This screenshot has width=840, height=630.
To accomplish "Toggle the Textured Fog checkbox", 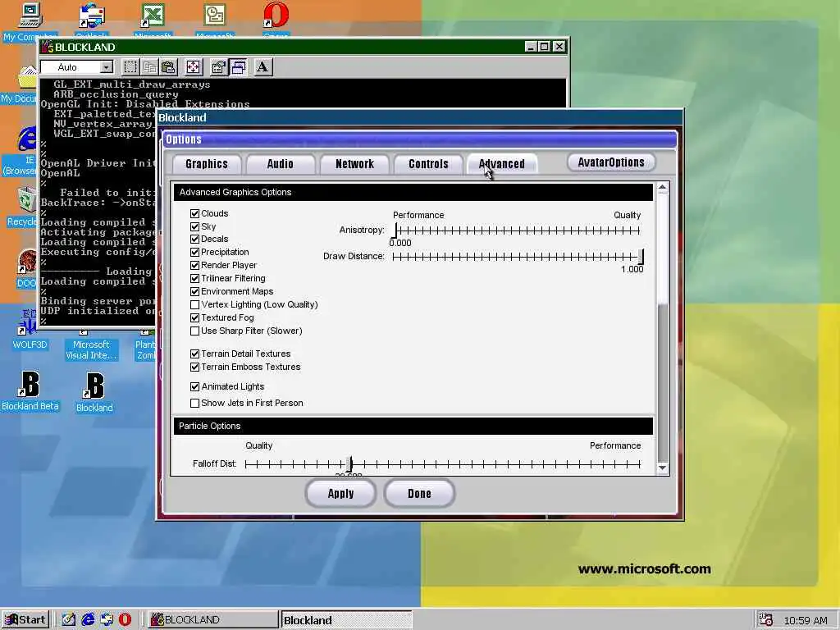I will coord(195,317).
